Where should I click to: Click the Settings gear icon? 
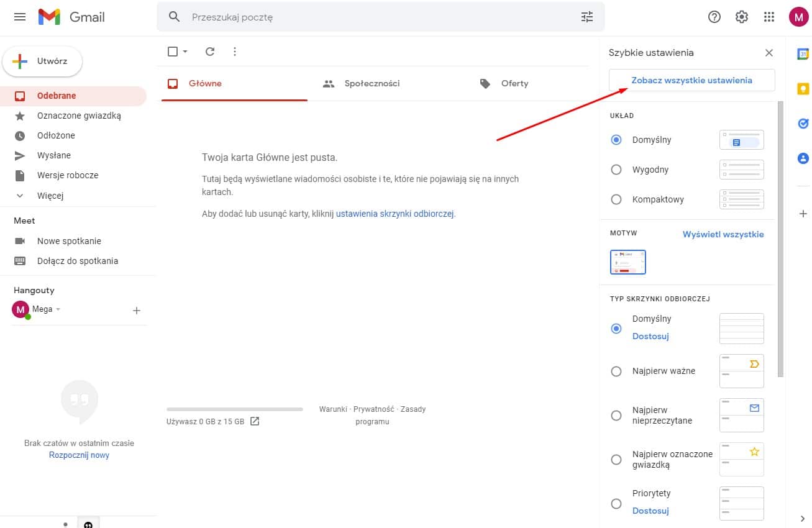tap(742, 17)
